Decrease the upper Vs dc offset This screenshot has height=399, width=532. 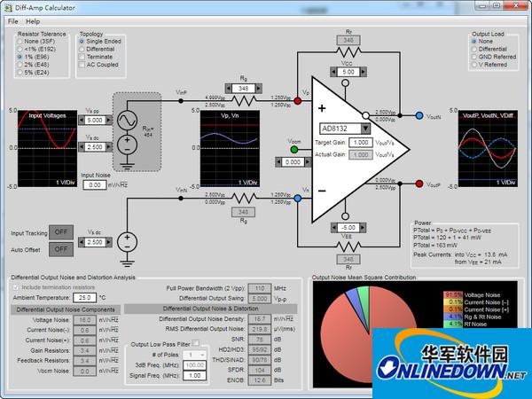coord(82,147)
